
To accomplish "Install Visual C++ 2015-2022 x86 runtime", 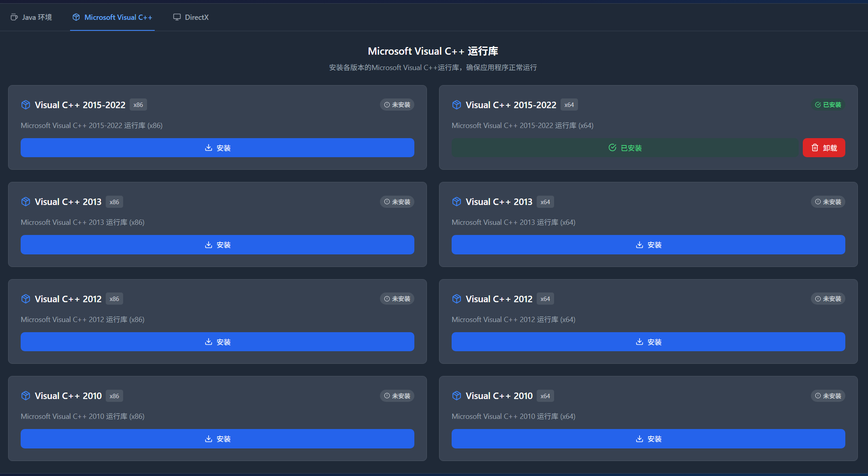I will (218, 148).
